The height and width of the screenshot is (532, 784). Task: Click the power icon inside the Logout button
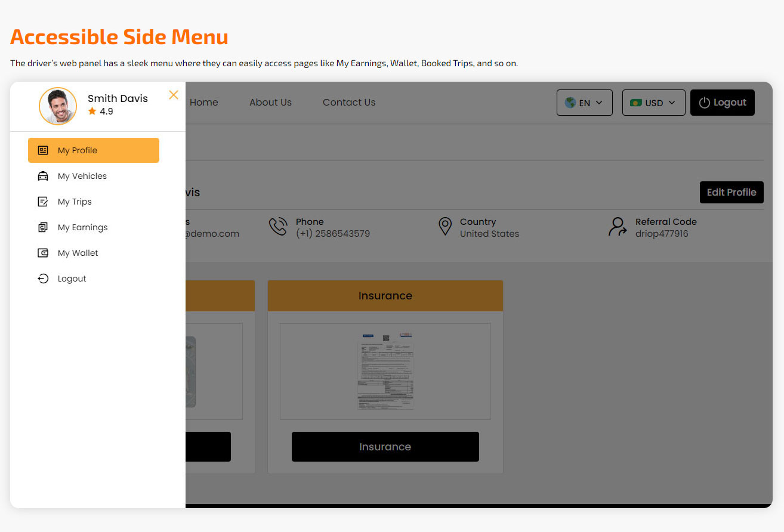coord(704,102)
